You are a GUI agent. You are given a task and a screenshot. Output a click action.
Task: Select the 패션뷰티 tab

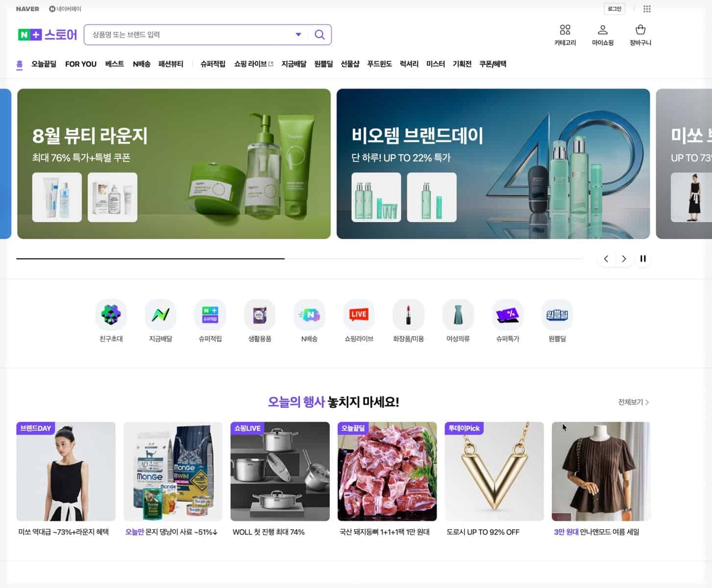coord(171,64)
